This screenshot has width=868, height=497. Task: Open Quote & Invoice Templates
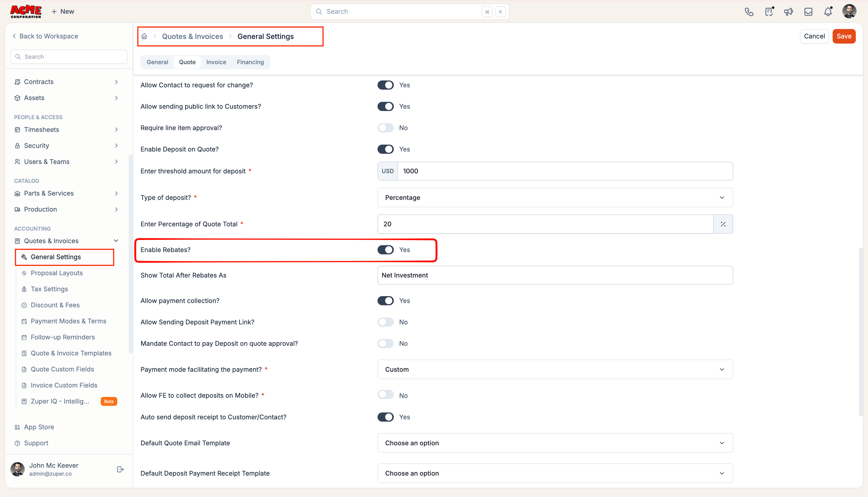[71, 353]
